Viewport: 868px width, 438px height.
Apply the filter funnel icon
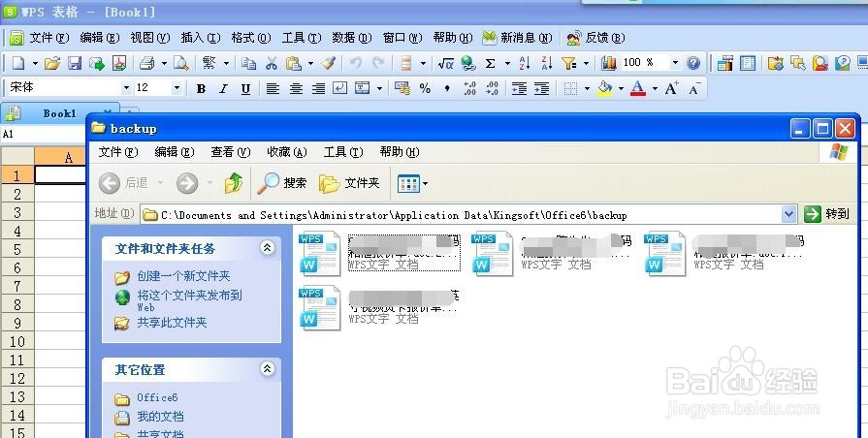(x=568, y=63)
